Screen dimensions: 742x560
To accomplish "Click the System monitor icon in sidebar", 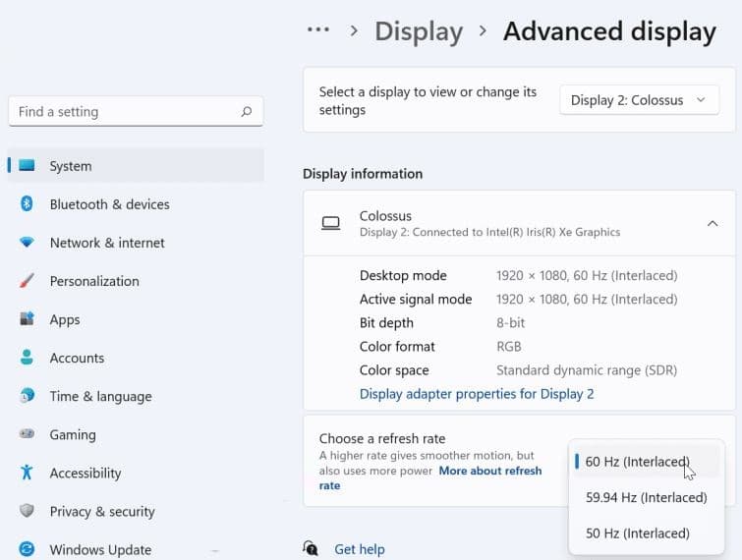I will click(x=28, y=166).
